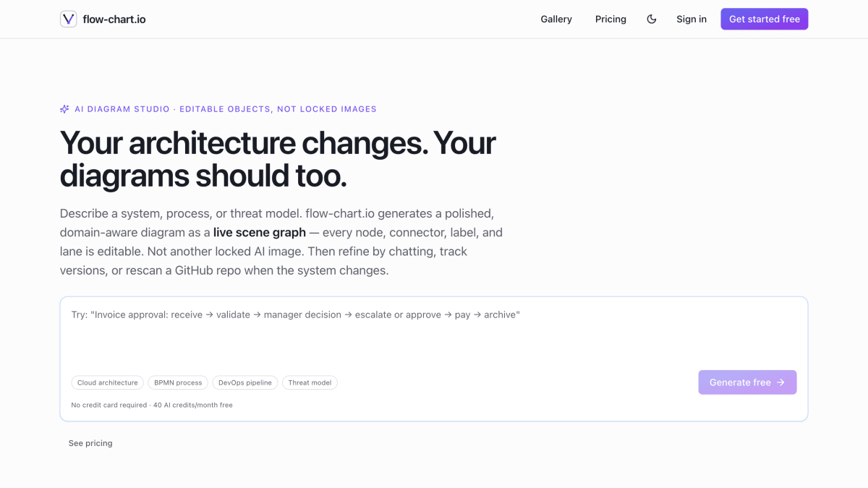868x488 pixels.
Task: Select the Cloud architecture chip
Action: tap(108, 382)
